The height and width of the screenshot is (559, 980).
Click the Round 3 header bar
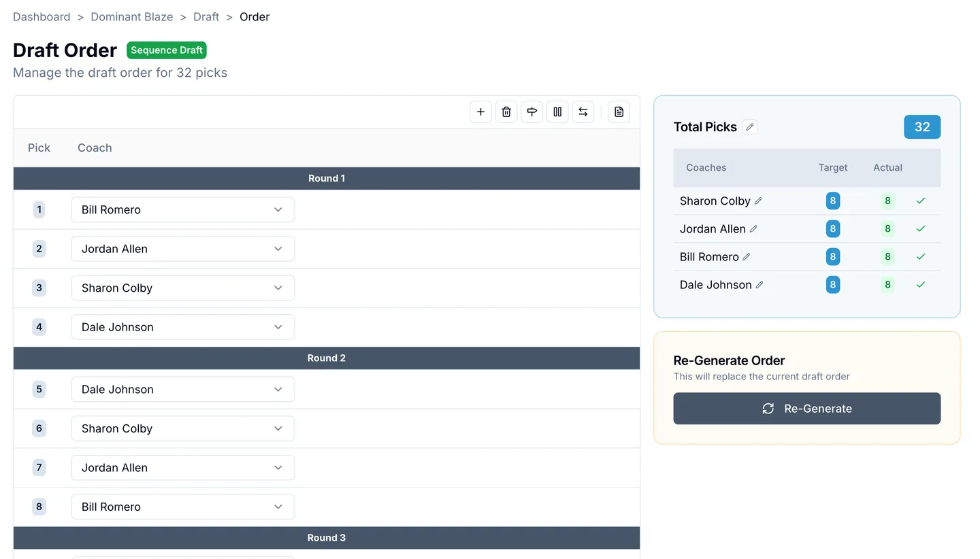click(327, 537)
